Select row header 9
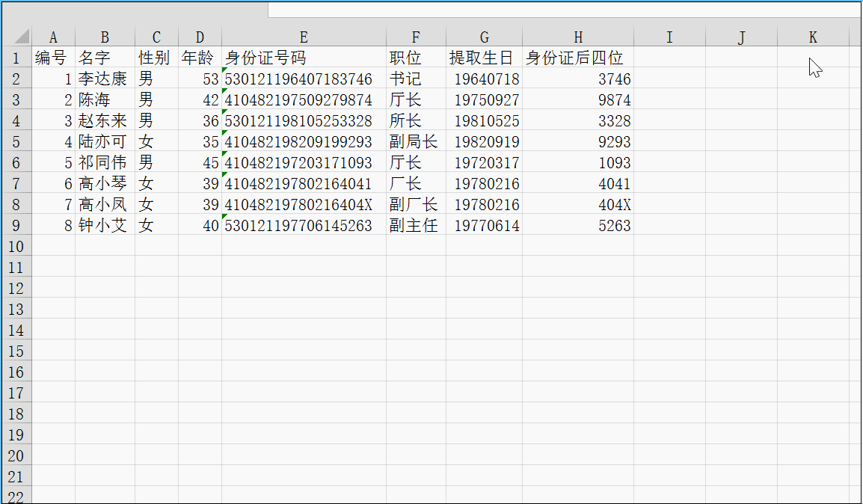The height and width of the screenshot is (504, 863). 17,225
